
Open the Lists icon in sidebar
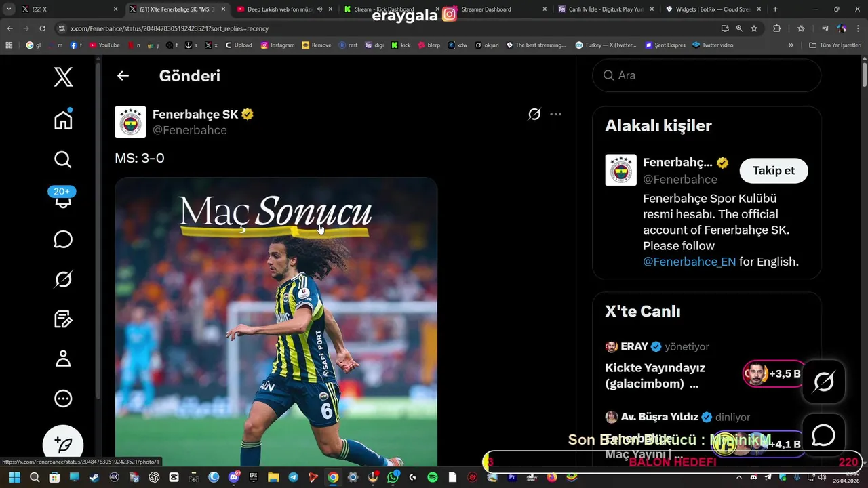coord(63,319)
